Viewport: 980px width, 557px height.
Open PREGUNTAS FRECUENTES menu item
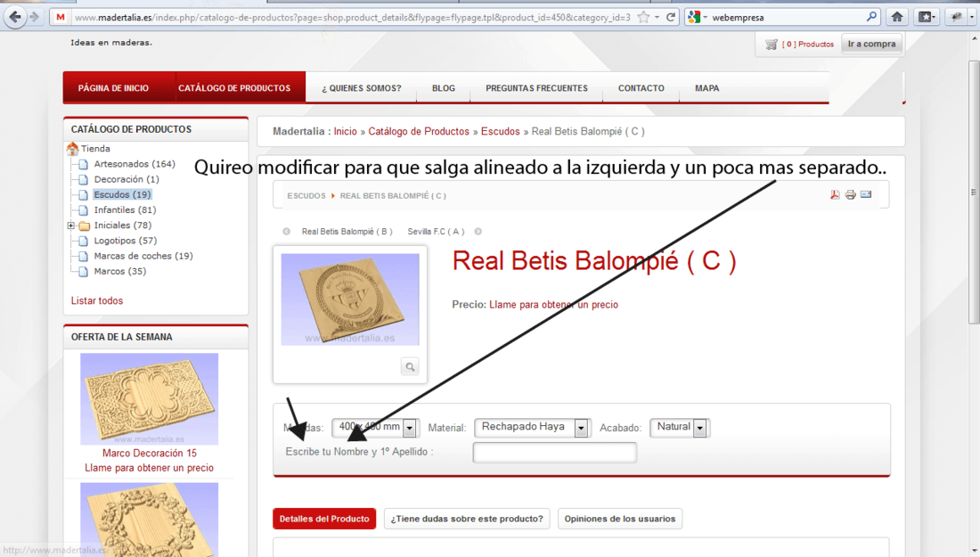[537, 88]
